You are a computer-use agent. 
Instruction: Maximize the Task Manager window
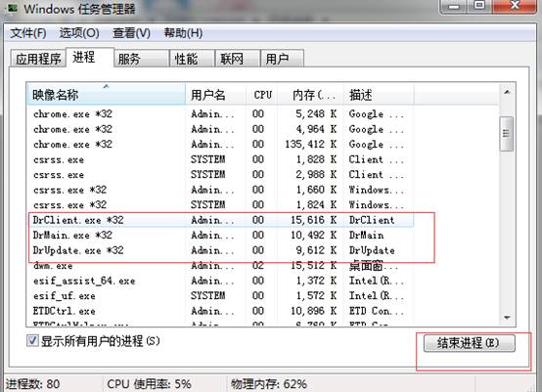pos(479,6)
